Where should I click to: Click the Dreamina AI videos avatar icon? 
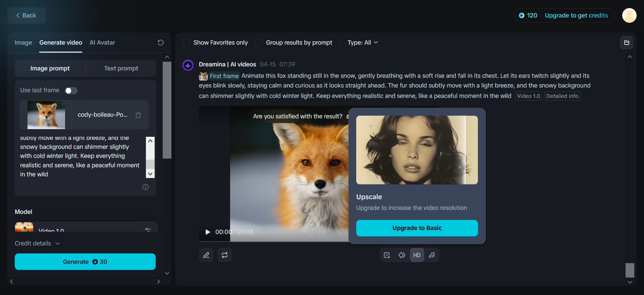click(188, 65)
